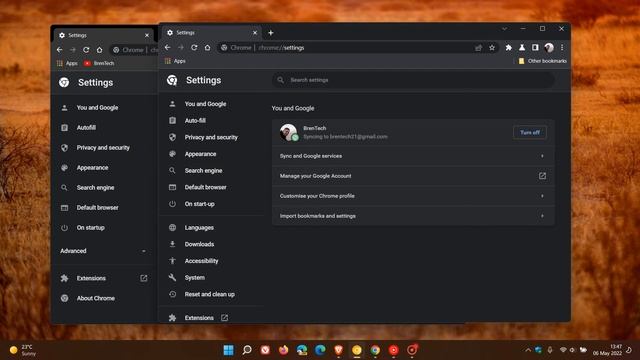Open taskbar Search magnifier

[x=247, y=350]
